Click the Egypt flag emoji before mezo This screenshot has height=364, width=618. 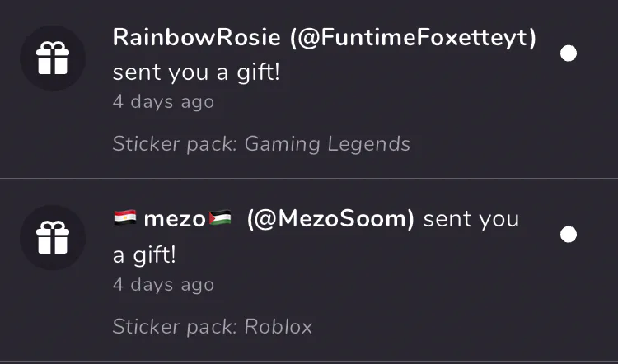(x=124, y=219)
